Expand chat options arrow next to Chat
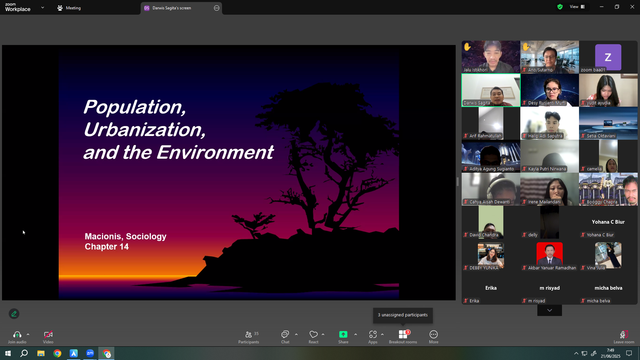 [296, 334]
